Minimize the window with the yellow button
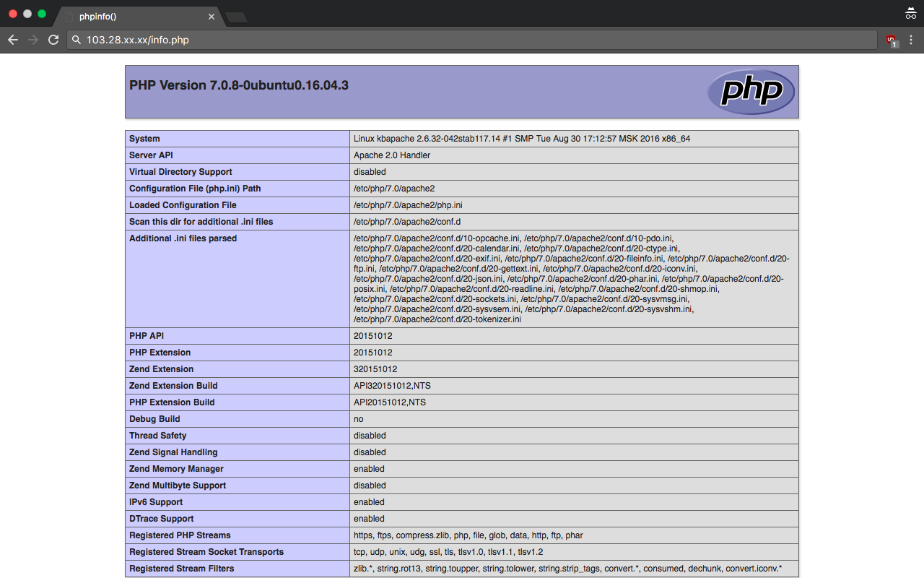Viewport: 924px width, 578px height. 27,14
